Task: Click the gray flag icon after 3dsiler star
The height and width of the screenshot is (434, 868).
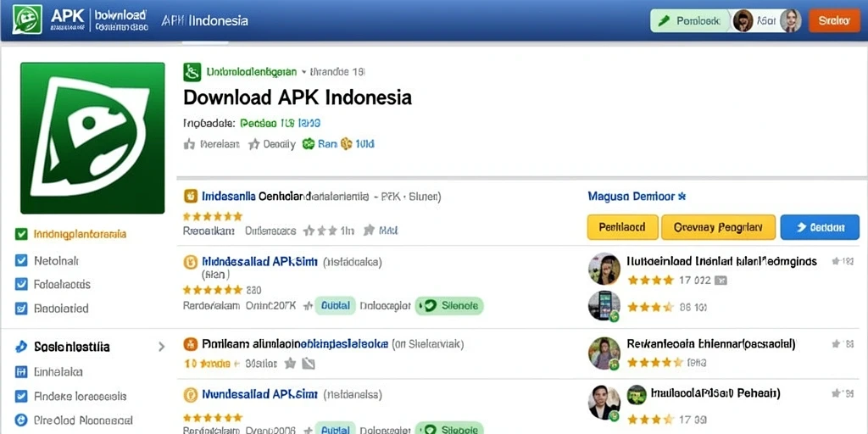Action: coord(308,364)
